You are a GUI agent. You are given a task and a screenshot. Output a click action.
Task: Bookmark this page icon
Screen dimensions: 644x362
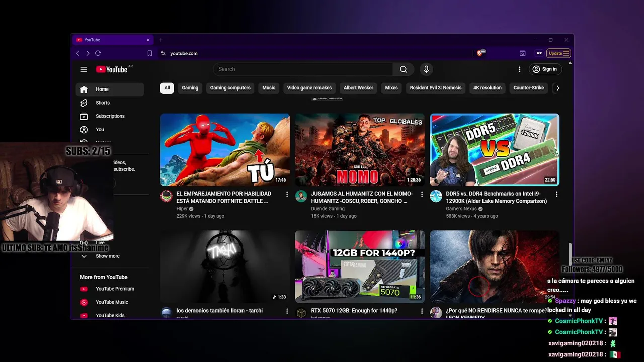click(150, 53)
